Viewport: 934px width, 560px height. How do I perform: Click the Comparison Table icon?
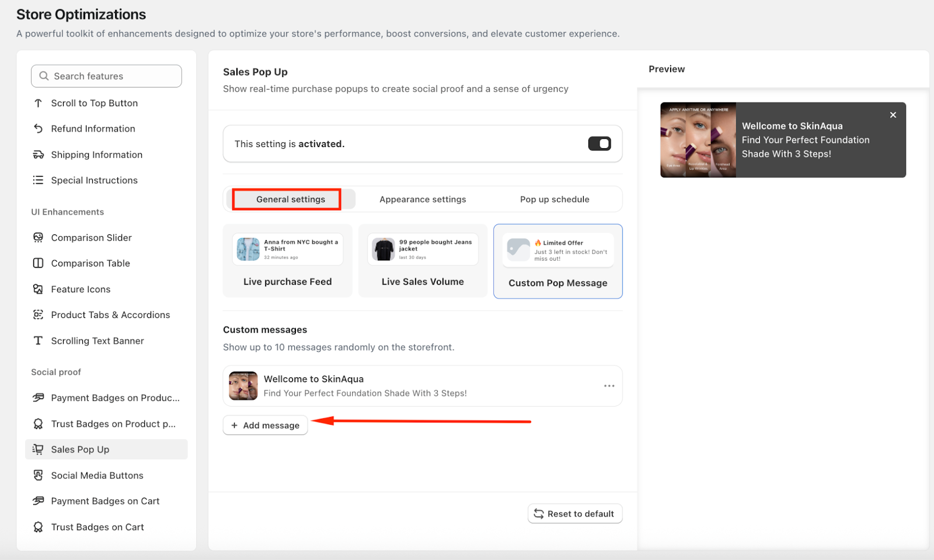38,263
